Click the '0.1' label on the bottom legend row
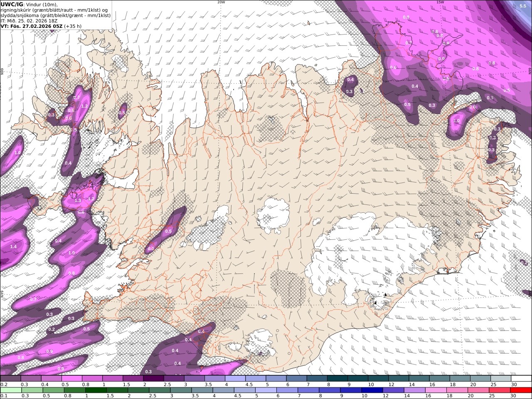Screen dimensions: 532x399 3,396
